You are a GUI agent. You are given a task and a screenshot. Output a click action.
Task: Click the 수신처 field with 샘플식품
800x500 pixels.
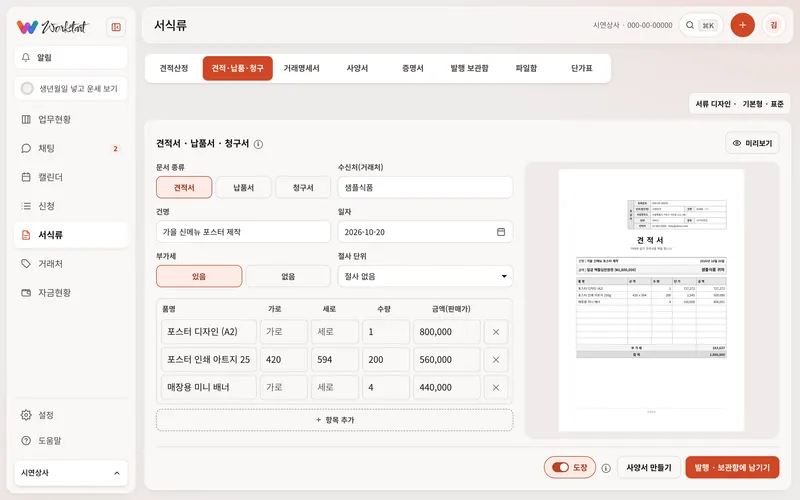pyautogui.click(x=426, y=187)
